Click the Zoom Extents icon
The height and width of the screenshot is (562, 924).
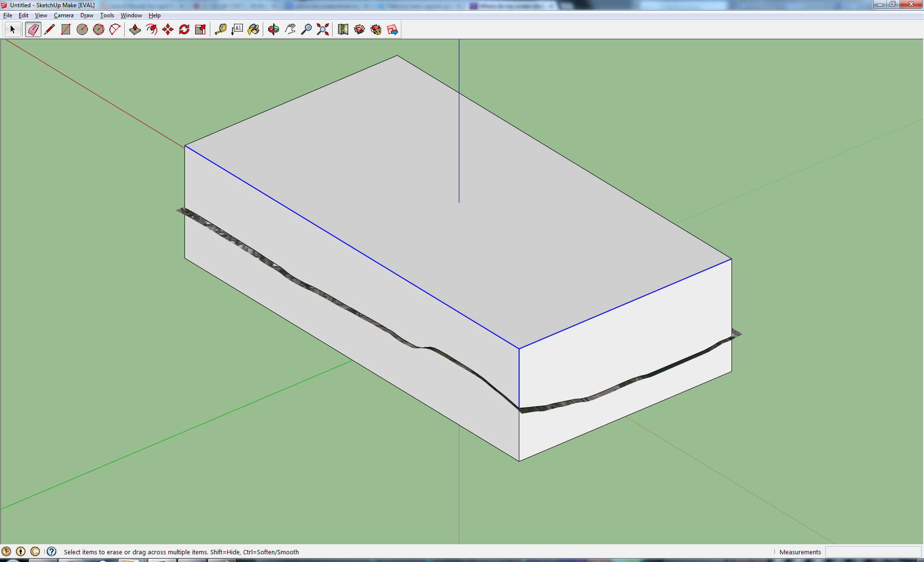323,30
